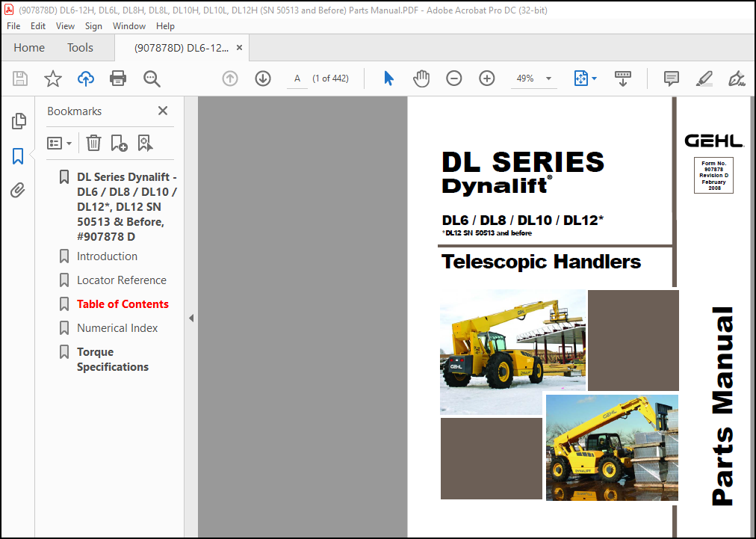Viewport: 756px width, 539px height.
Task: Select the highlighter pen tool
Action: (x=704, y=78)
